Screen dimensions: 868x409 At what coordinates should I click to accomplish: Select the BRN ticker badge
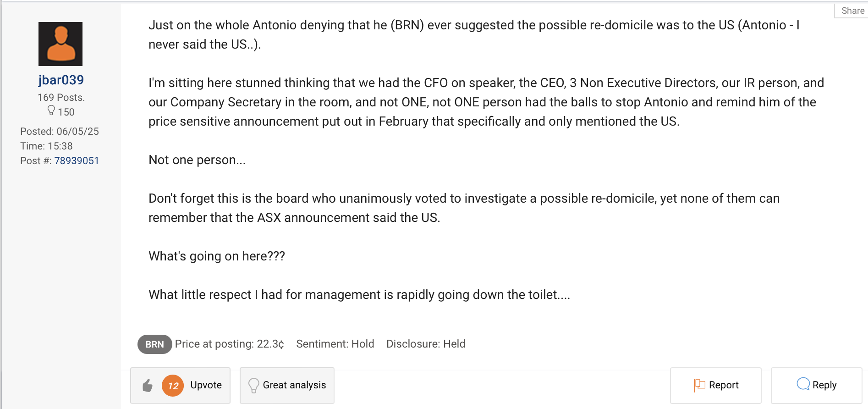tap(154, 344)
